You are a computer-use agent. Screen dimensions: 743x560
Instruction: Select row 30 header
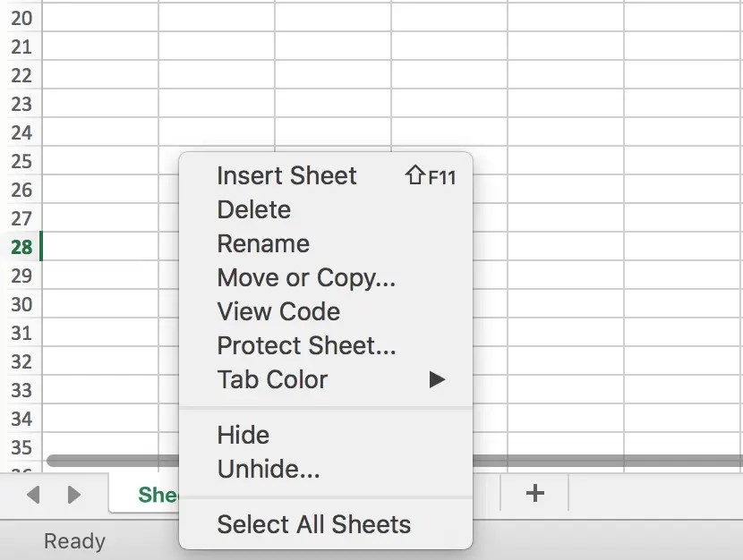click(x=21, y=304)
